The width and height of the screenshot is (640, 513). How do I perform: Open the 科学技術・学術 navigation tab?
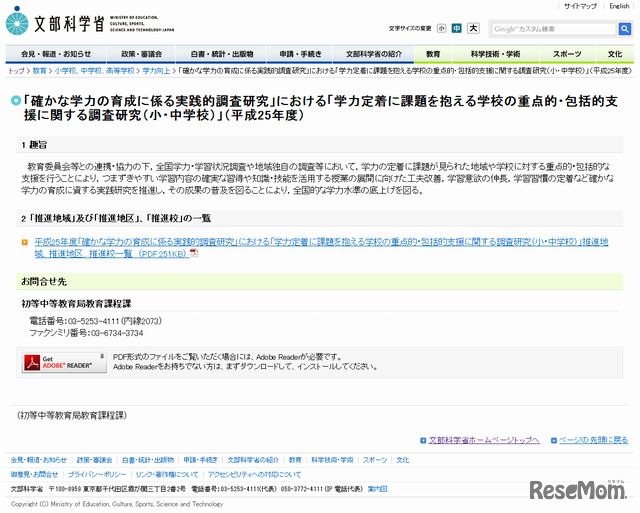[x=495, y=54]
